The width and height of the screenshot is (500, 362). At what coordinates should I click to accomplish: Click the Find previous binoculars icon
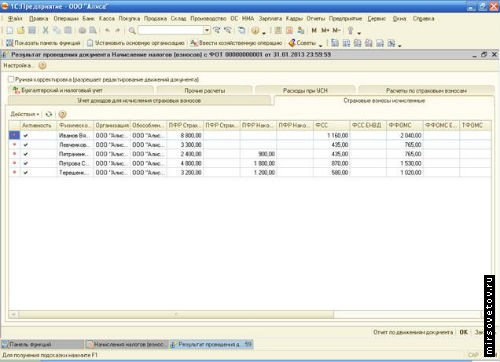tap(228, 30)
